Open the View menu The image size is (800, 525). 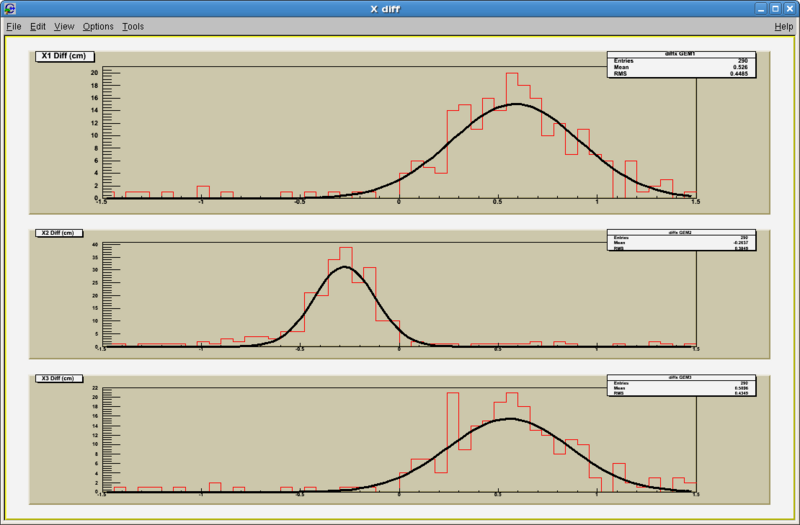tap(64, 27)
